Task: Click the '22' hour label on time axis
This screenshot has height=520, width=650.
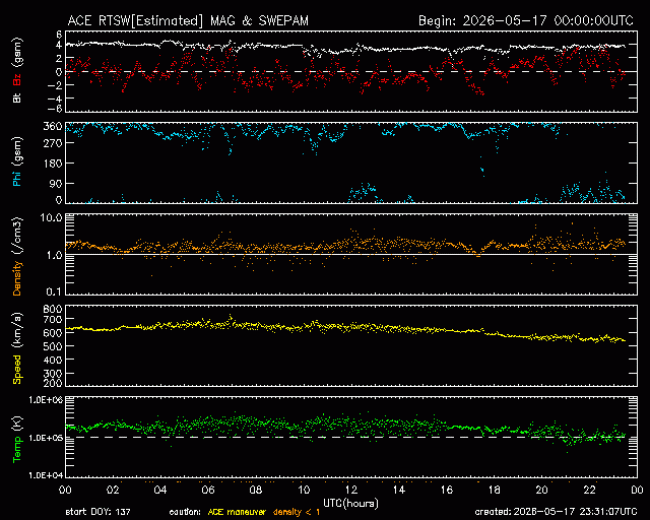Action: tap(589, 490)
